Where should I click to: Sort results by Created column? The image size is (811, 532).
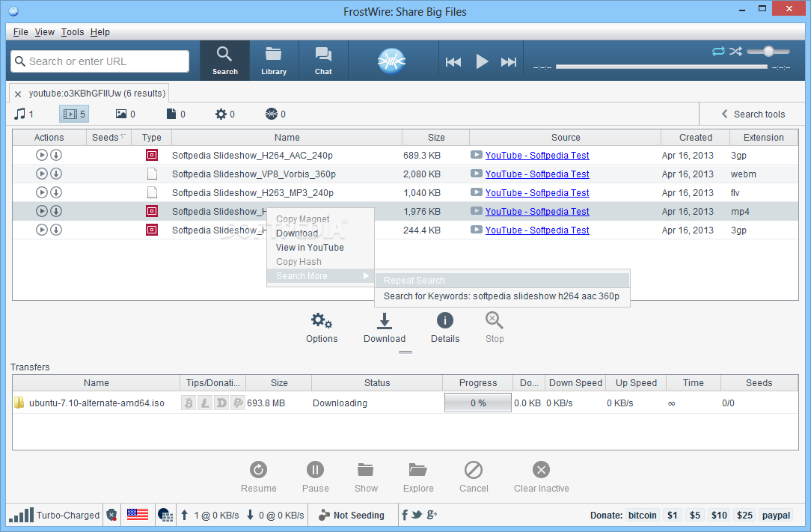tap(696, 137)
